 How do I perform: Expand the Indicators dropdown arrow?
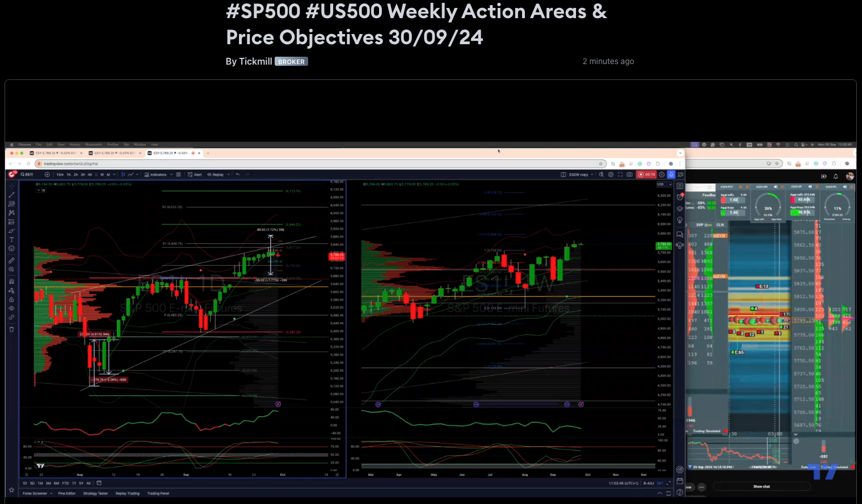click(171, 175)
